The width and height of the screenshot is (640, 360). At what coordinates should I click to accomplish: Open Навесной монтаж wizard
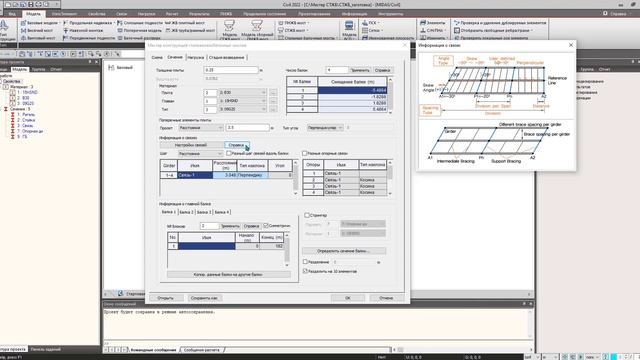point(83,30)
